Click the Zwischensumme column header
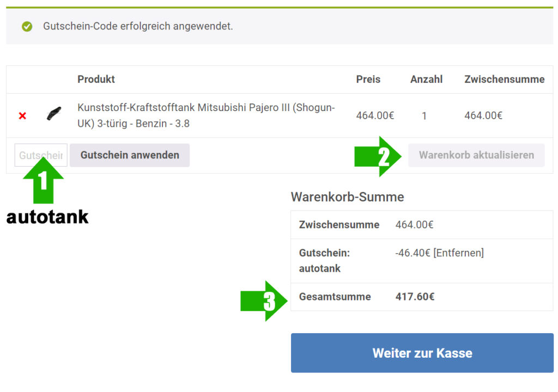Image resolution: width=558 pixels, height=392 pixels. (x=504, y=79)
